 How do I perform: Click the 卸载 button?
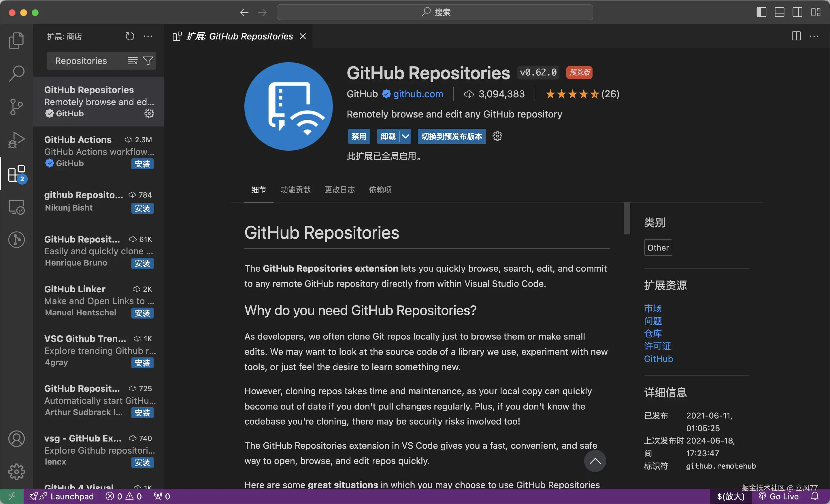[388, 136]
